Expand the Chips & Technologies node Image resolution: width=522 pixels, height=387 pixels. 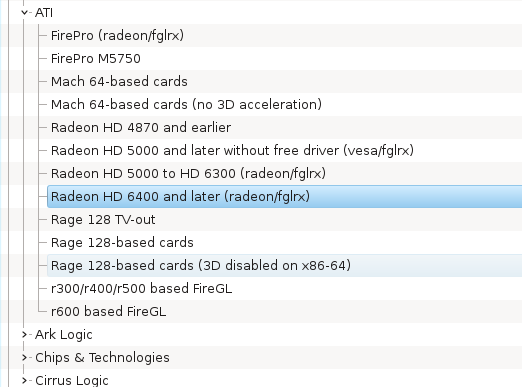(24, 358)
